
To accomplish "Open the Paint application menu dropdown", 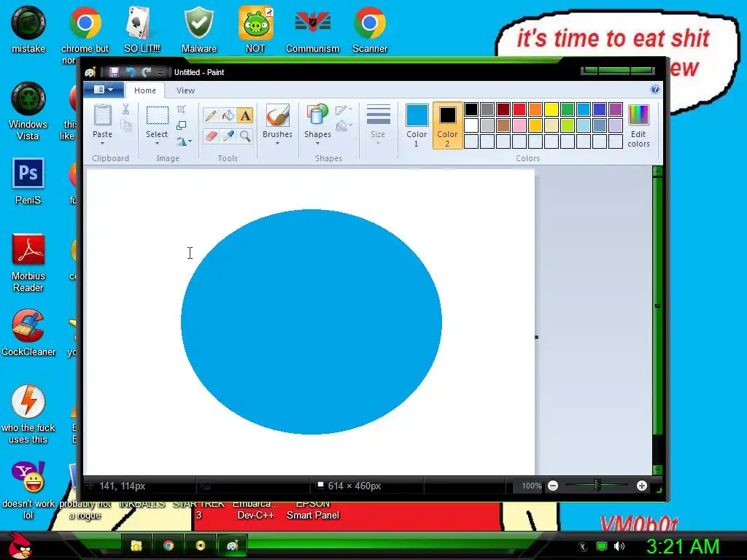I will pos(104,90).
